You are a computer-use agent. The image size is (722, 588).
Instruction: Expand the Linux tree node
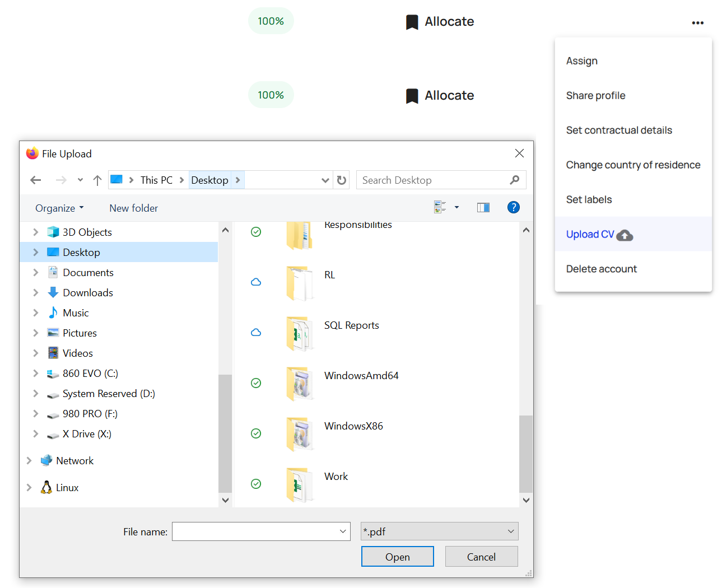coord(29,487)
